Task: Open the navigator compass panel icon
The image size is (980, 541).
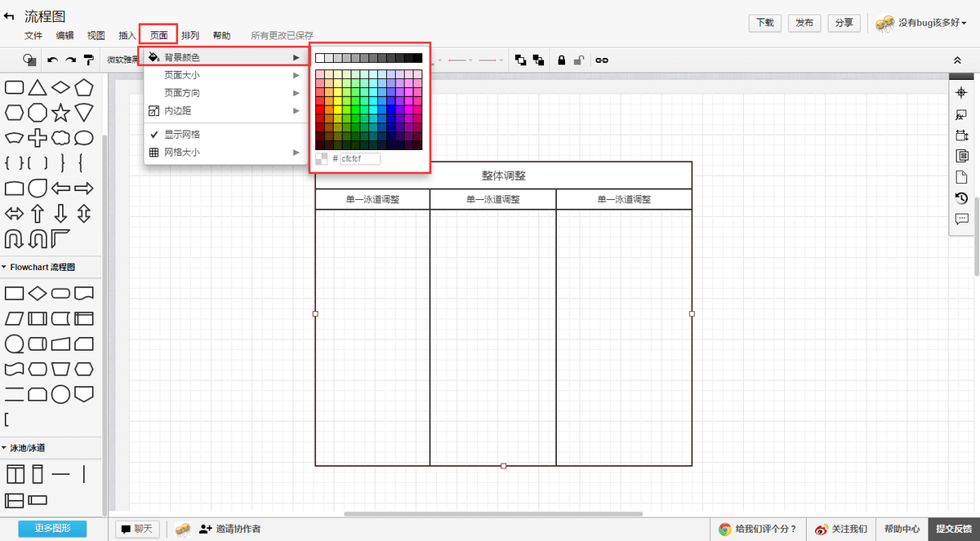Action: coord(961,93)
